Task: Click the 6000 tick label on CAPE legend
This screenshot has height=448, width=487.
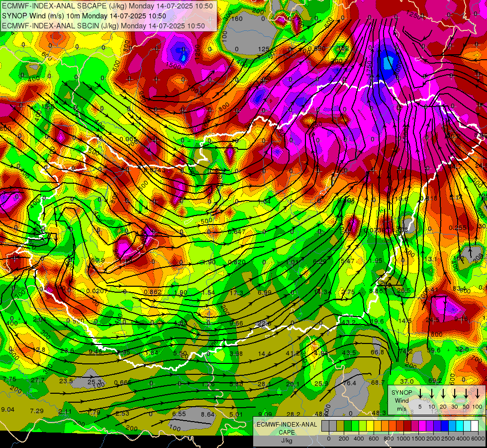Action: point(478,439)
